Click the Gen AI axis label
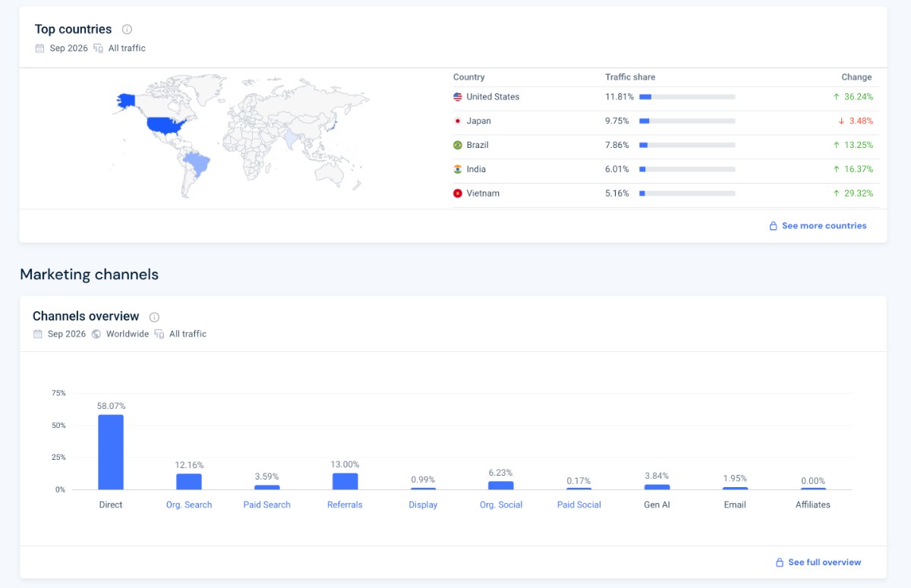Image resolution: width=911 pixels, height=588 pixels. coord(657,505)
